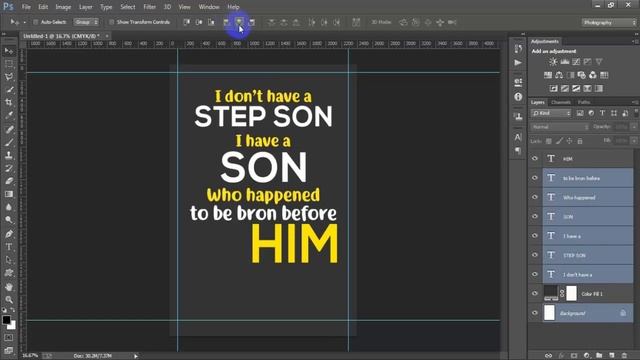Select the Zoom tool in the toolbox
Screen dimensions: 640x360
[9, 300]
